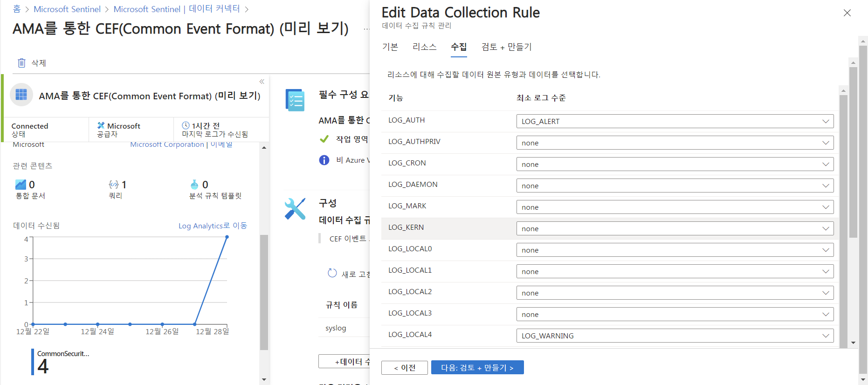Click the 데이터 수신됨 heading

tap(36, 226)
